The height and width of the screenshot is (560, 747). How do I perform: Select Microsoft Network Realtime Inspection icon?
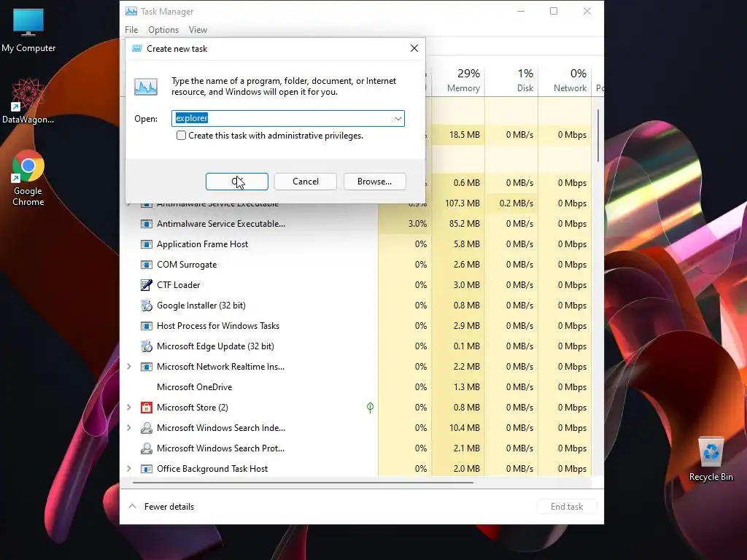146,367
